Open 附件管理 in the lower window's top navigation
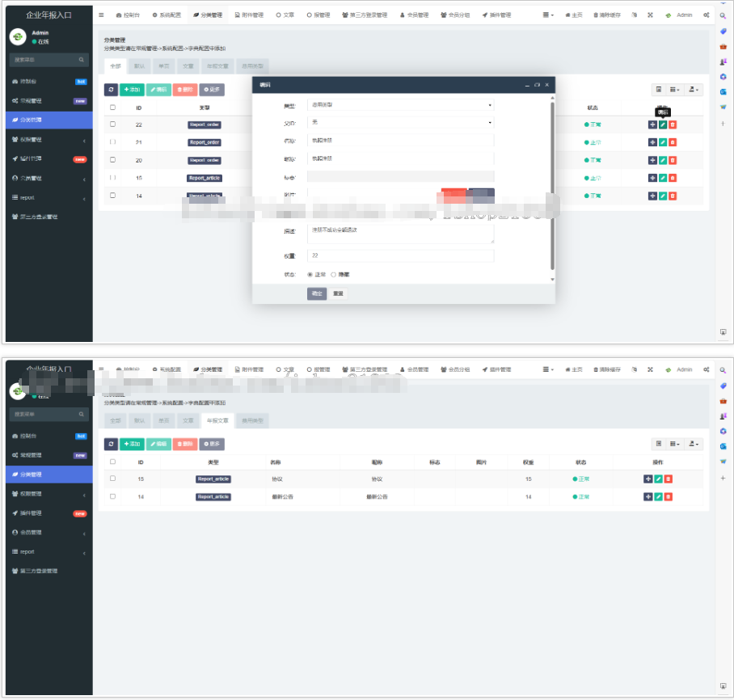Viewport: 734px width, 700px height. (x=249, y=369)
